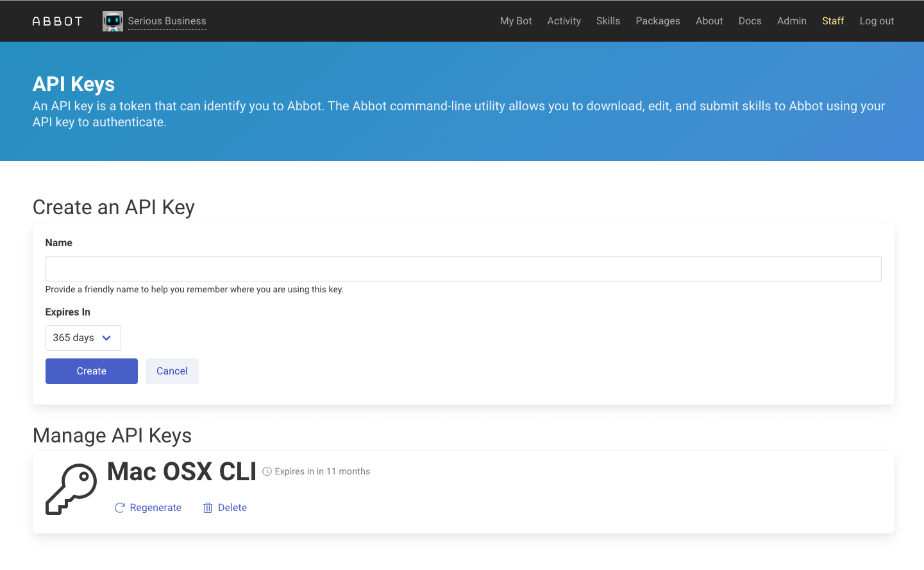Click the ABBOT logo
The image size is (924, 570).
point(58,21)
